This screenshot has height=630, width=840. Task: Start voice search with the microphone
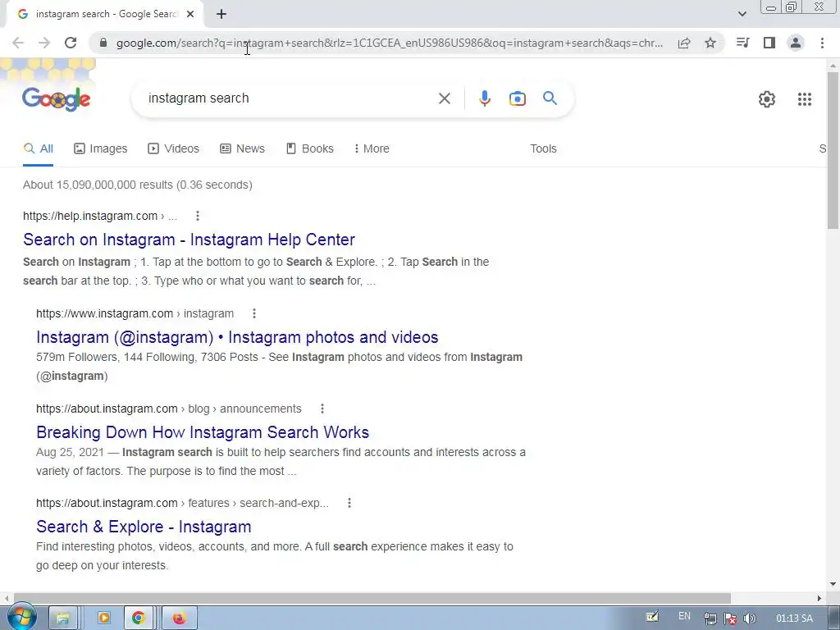tap(484, 98)
